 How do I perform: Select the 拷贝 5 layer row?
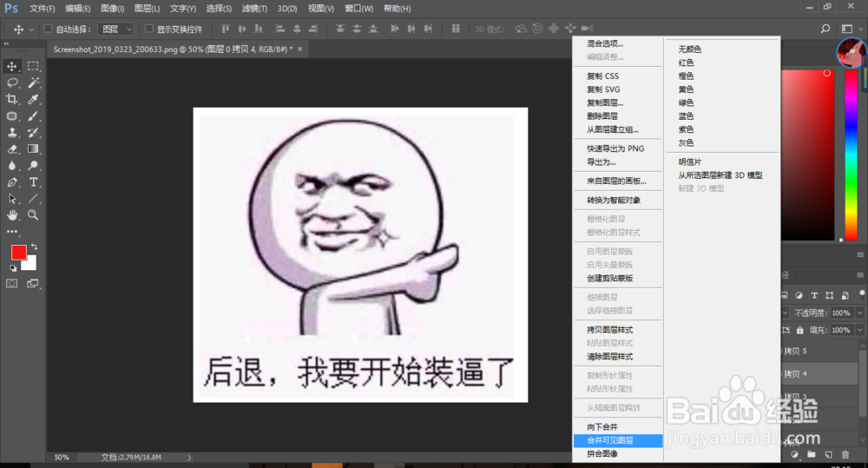click(x=819, y=351)
